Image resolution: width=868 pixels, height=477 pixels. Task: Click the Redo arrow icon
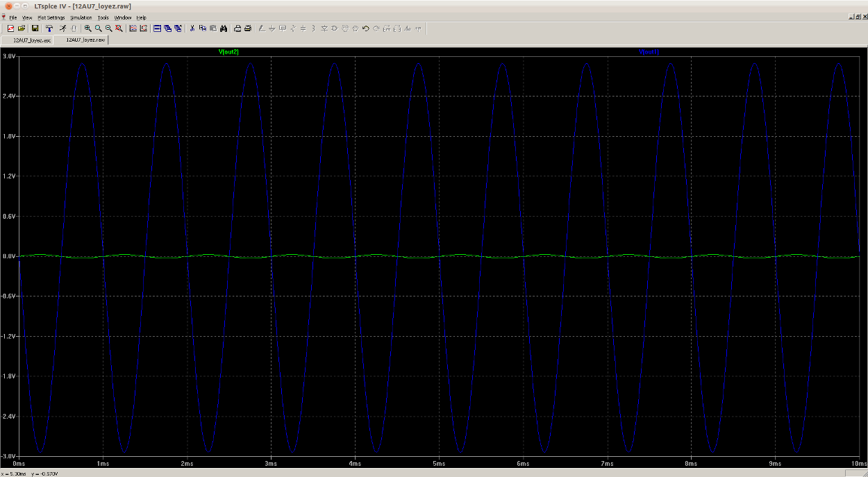(376, 28)
